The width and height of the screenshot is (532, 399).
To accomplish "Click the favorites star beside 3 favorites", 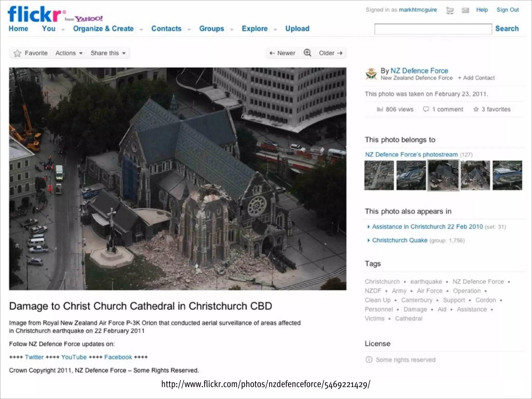I will 476,109.
